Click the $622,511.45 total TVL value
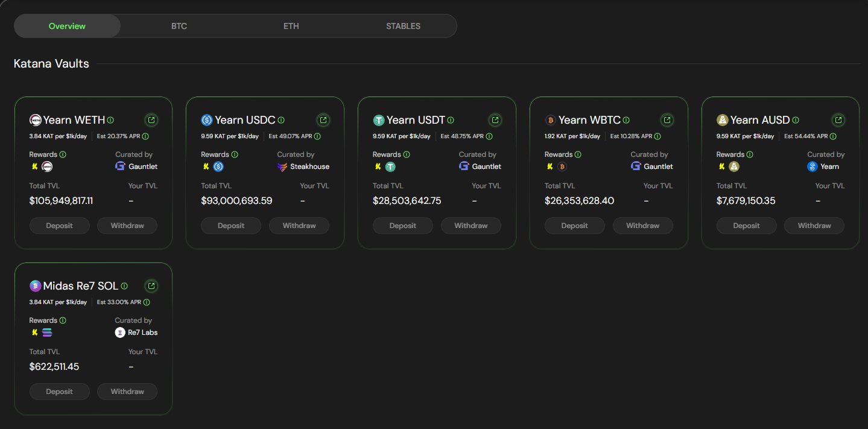The image size is (868, 429). (54, 366)
